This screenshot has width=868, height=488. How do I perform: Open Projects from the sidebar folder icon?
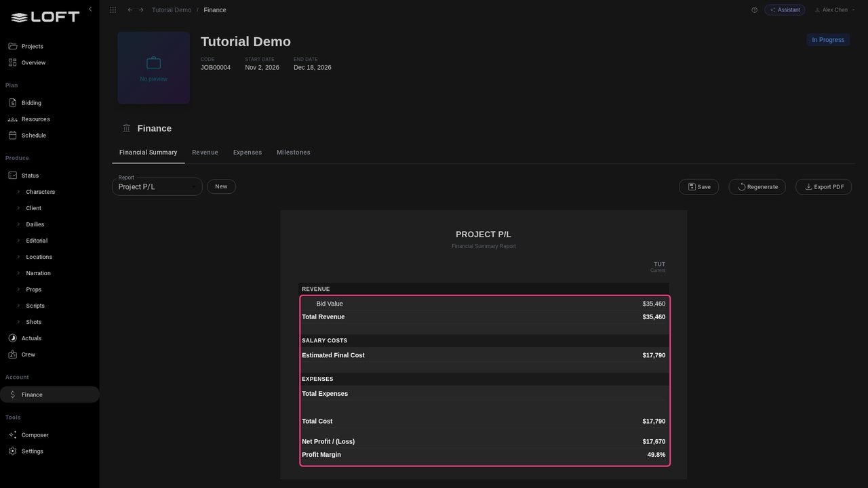(13, 46)
